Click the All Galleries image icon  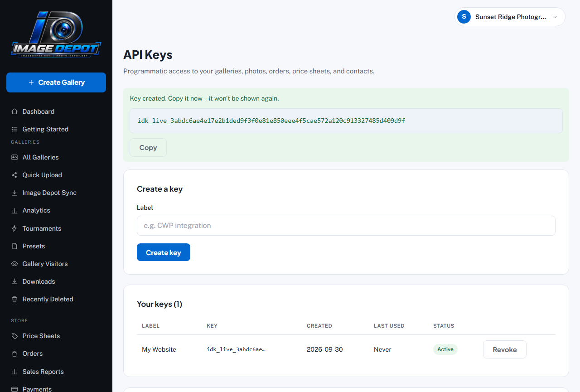click(14, 157)
